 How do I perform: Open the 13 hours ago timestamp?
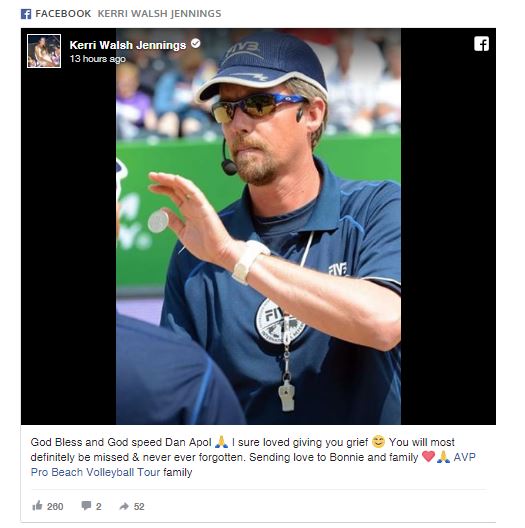point(98,59)
